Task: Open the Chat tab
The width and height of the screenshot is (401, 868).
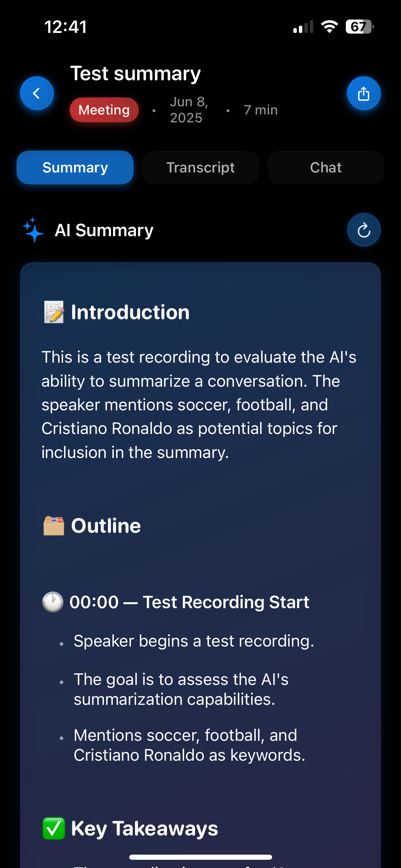Action: (x=326, y=168)
